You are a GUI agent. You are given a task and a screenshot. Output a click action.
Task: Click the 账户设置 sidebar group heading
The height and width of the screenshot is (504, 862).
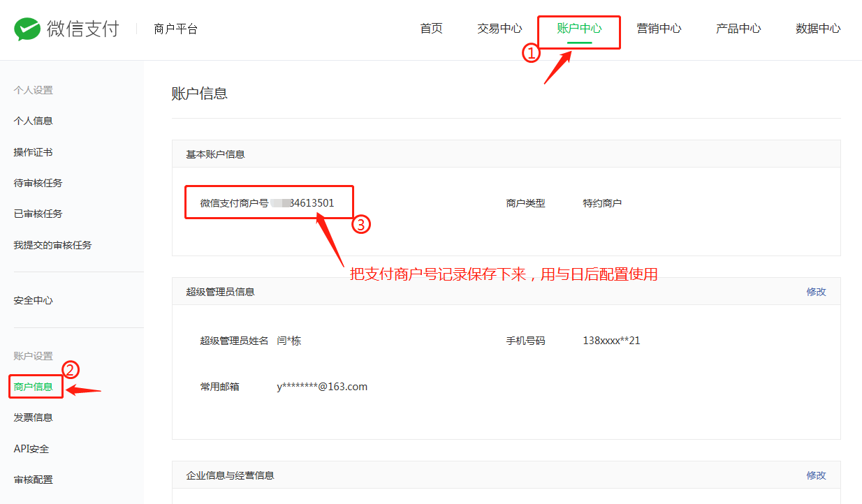click(x=34, y=356)
